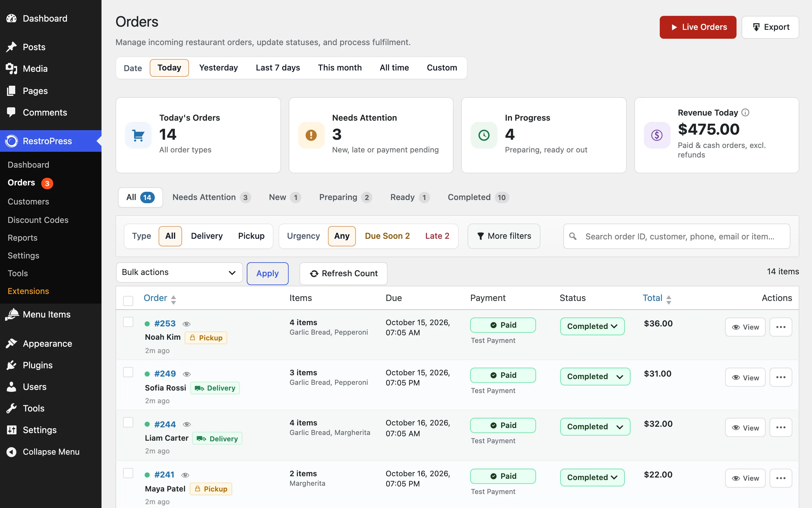The width and height of the screenshot is (812, 508).
Task: Open Completed status dropdown for order #241
Action: [592, 478]
